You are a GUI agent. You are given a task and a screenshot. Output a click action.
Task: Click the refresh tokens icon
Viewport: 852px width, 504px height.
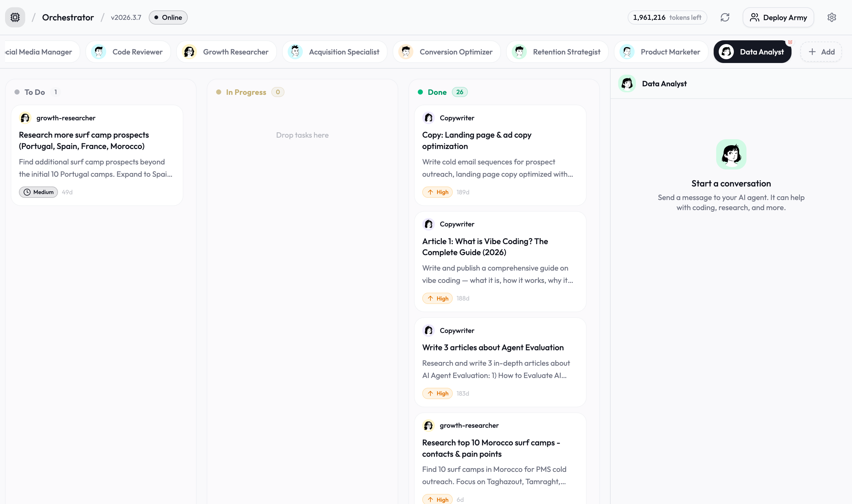[725, 17]
